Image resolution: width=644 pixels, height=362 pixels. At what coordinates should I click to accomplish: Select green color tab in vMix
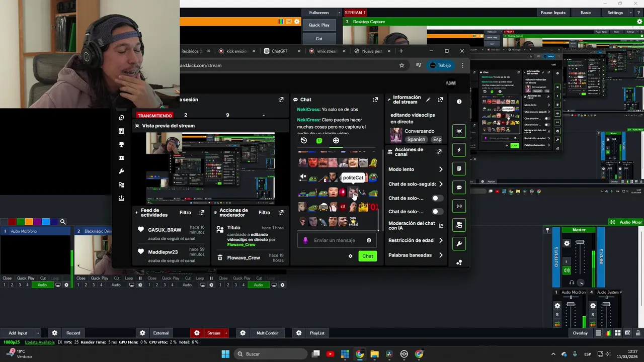[20, 222]
